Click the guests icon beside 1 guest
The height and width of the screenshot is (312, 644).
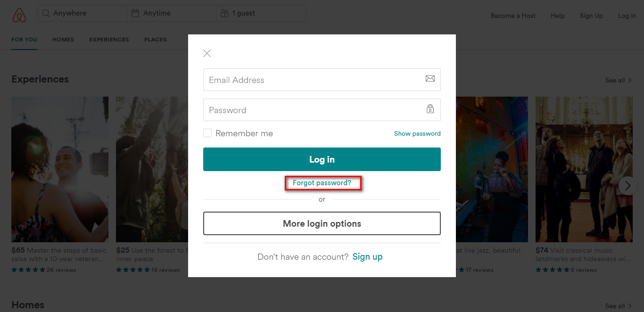tap(224, 13)
